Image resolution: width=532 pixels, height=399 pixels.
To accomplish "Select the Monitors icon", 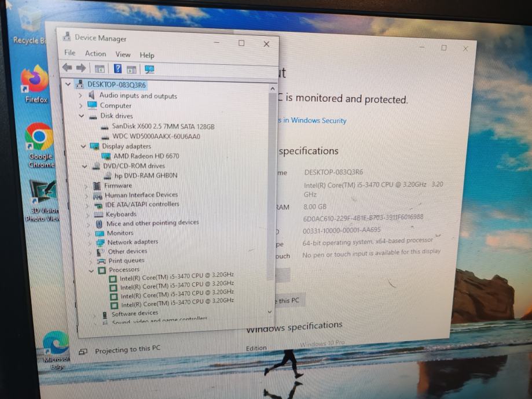I will point(100,233).
